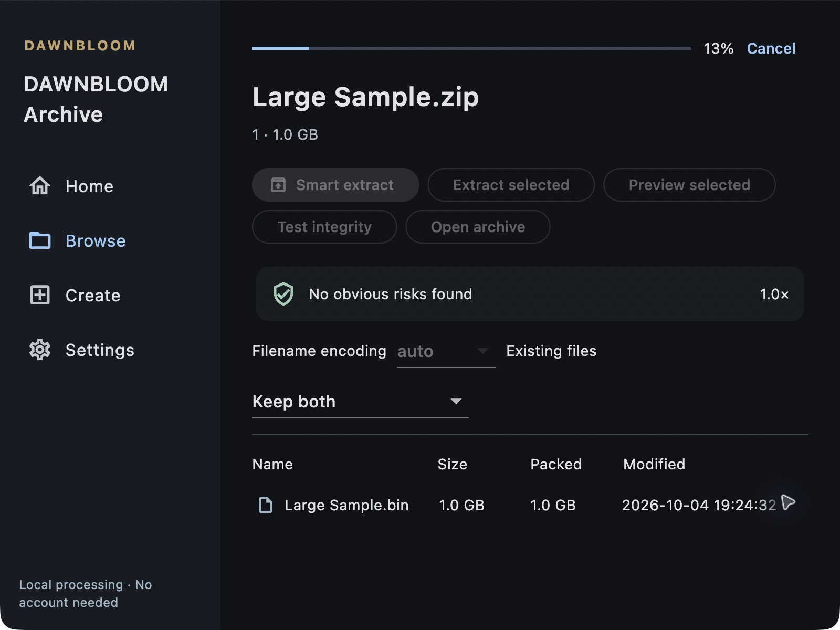Click the Name column header
840x630 pixels.
272,464
